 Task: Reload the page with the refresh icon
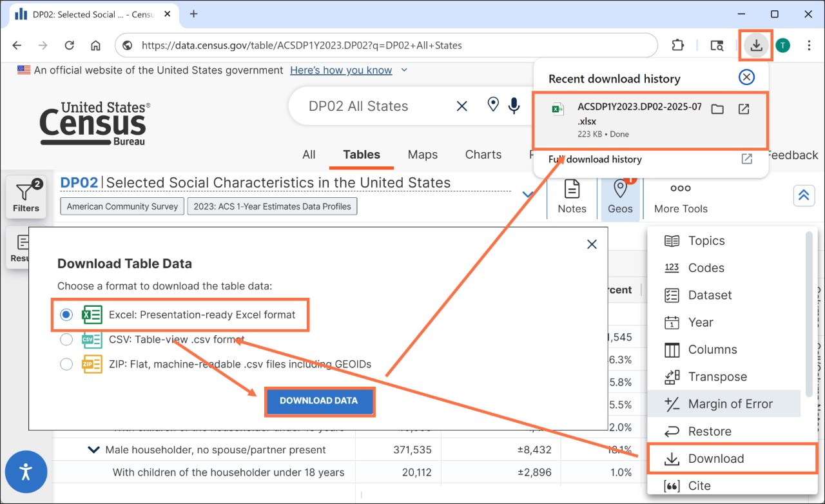coord(70,45)
